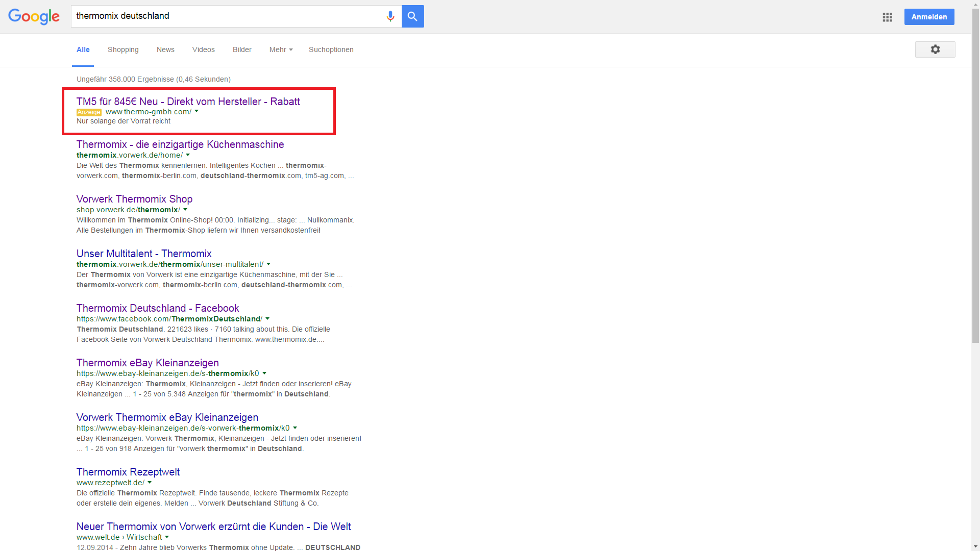Image resolution: width=980 pixels, height=551 pixels.
Task: Click the yellow Anzeige ad label
Action: tap(89, 112)
